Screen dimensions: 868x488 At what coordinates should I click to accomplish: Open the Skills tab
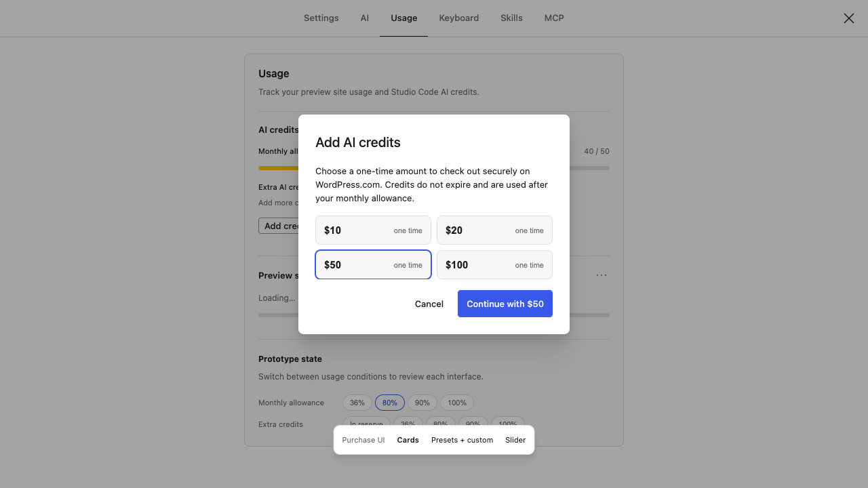tap(512, 18)
